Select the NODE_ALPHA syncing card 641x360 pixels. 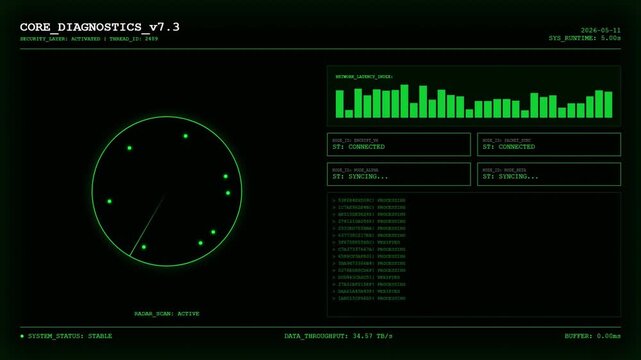pos(399,174)
